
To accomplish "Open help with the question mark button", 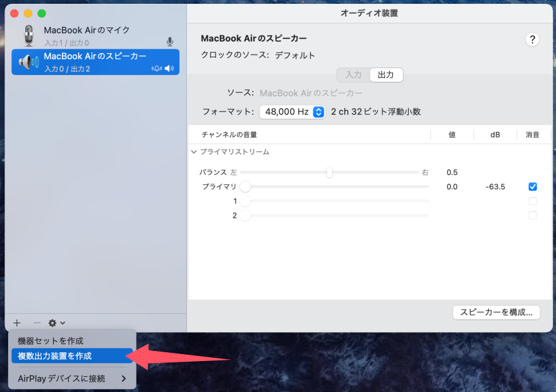I will point(533,39).
